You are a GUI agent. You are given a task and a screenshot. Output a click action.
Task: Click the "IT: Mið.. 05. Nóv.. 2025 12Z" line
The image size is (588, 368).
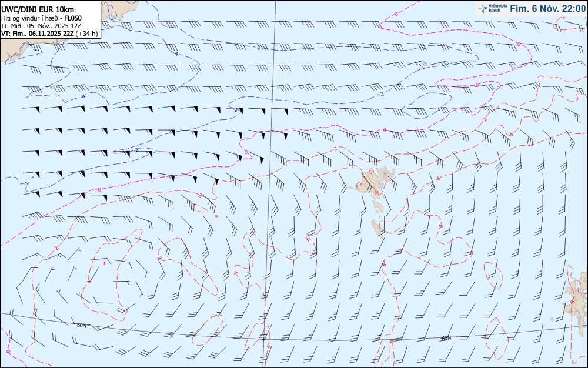(41, 26)
